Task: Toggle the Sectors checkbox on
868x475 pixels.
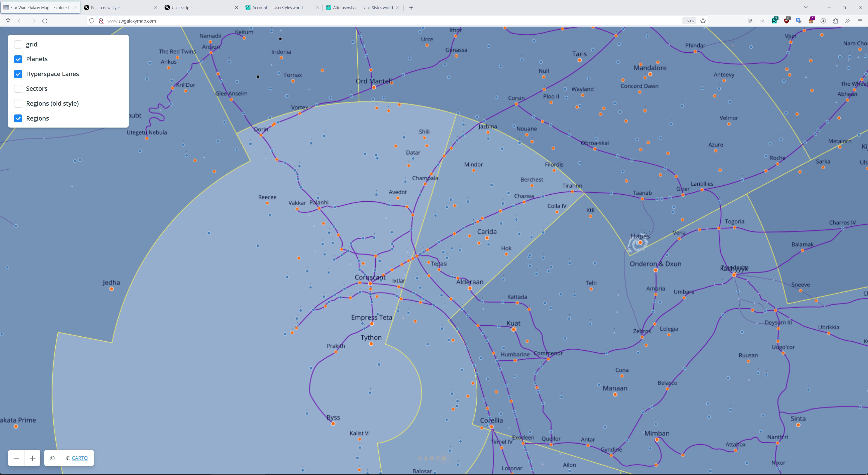Action: [18, 88]
